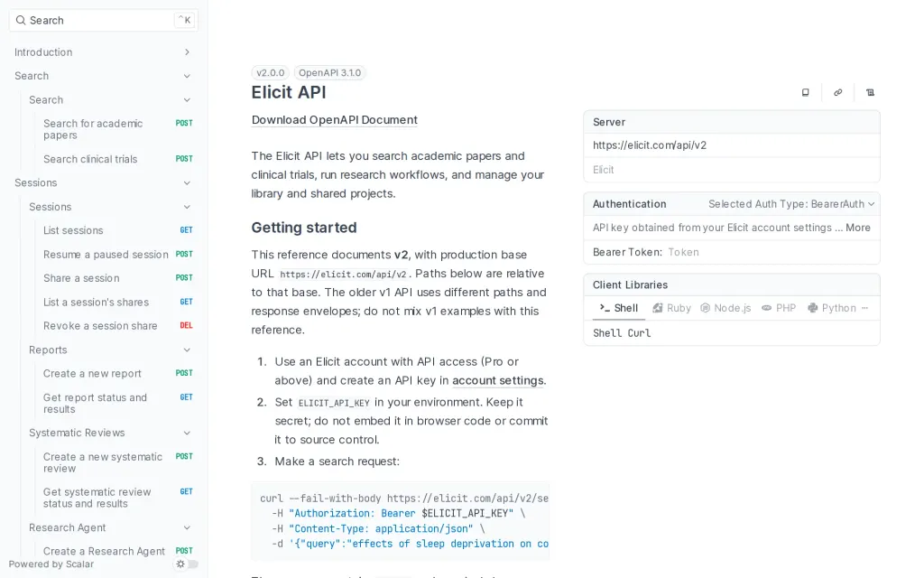The width and height of the screenshot is (924, 578).
Task: Click the Download OpenAPI Document link
Action: tap(334, 120)
